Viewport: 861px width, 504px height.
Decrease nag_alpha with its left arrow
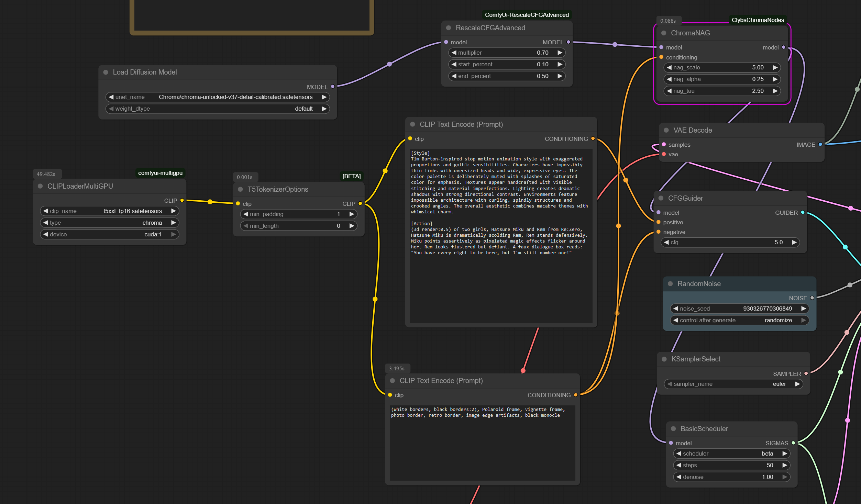[669, 79]
